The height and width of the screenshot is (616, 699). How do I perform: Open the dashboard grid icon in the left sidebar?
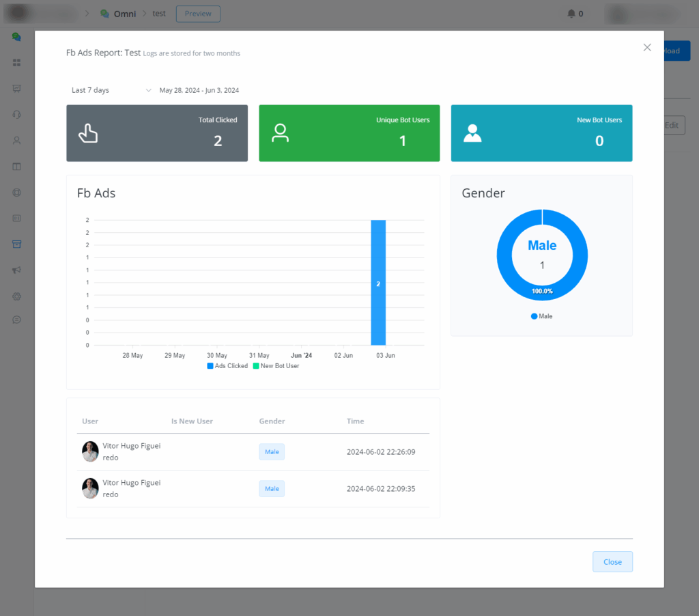click(17, 63)
